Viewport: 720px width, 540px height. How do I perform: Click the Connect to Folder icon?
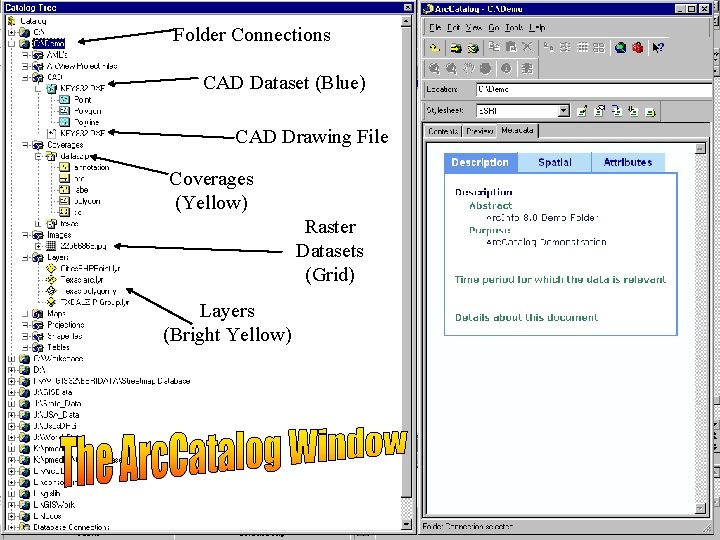(x=456, y=47)
